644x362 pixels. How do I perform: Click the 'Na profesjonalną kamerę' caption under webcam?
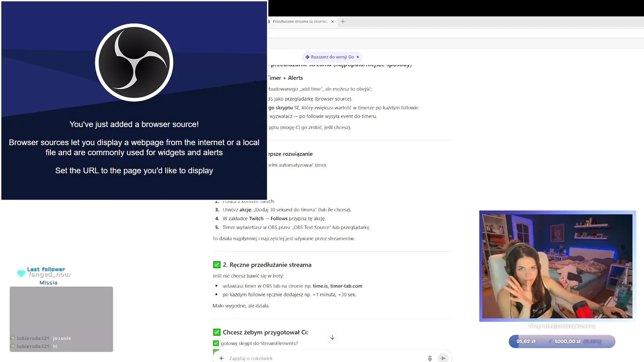(562, 326)
